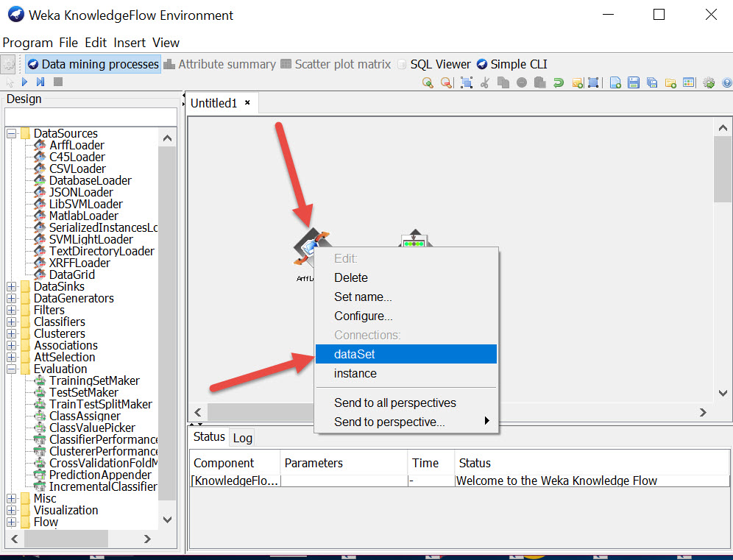Click the canvas horizontal scrollbar right arrow
The width and height of the screenshot is (733, 560).
[703, 413]
